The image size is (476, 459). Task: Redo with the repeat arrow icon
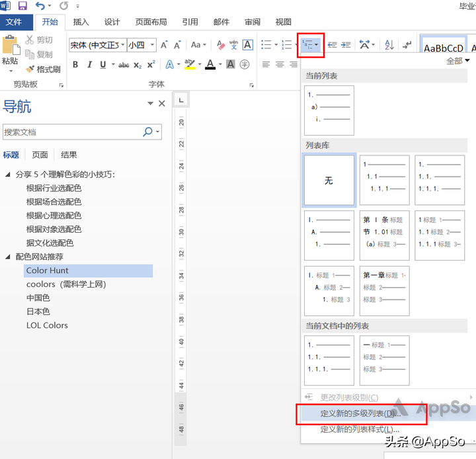[x=63, y=5]
